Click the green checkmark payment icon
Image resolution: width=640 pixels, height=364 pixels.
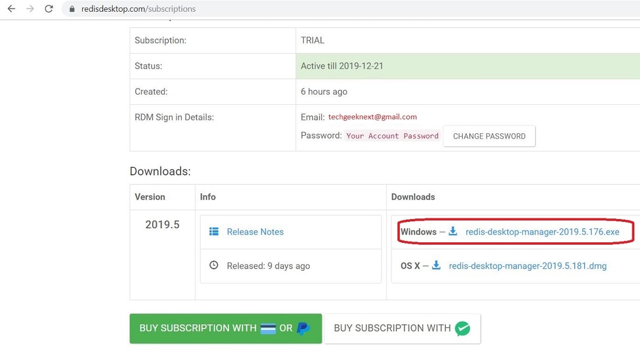462,328
